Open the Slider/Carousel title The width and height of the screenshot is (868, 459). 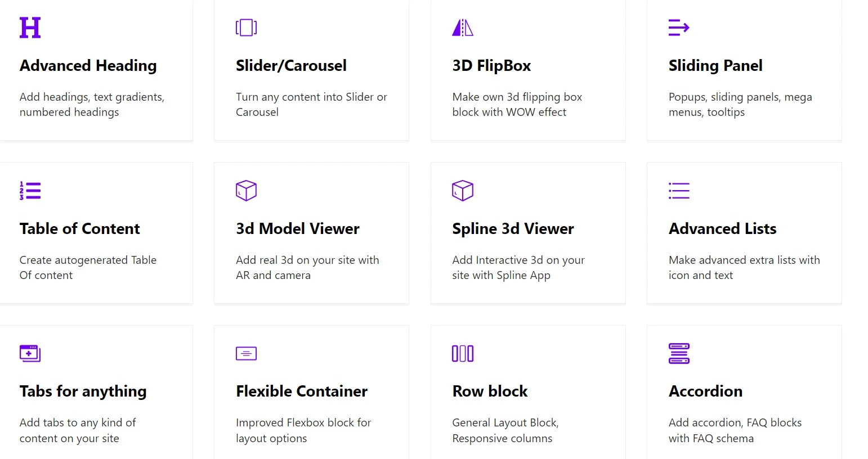[x=291, y=66]
